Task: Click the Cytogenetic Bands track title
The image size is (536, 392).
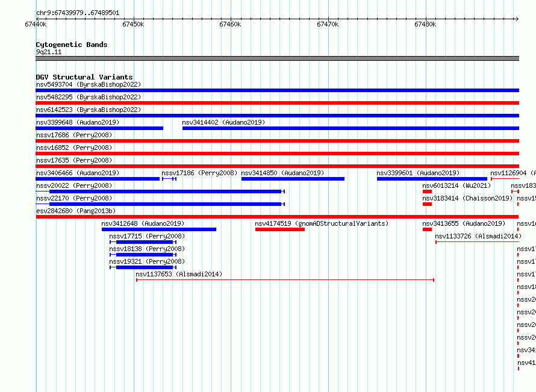Action: (x=72, y=45)
